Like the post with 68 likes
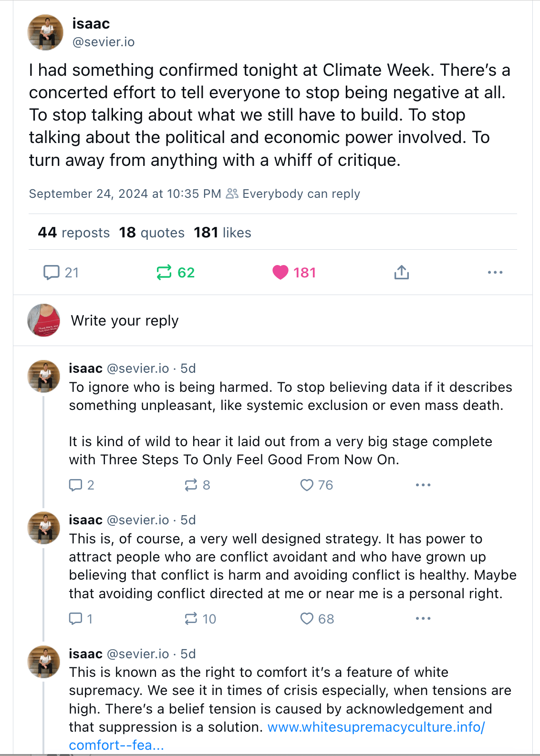This screenshot has height=756, width=540. pos(307,619)
